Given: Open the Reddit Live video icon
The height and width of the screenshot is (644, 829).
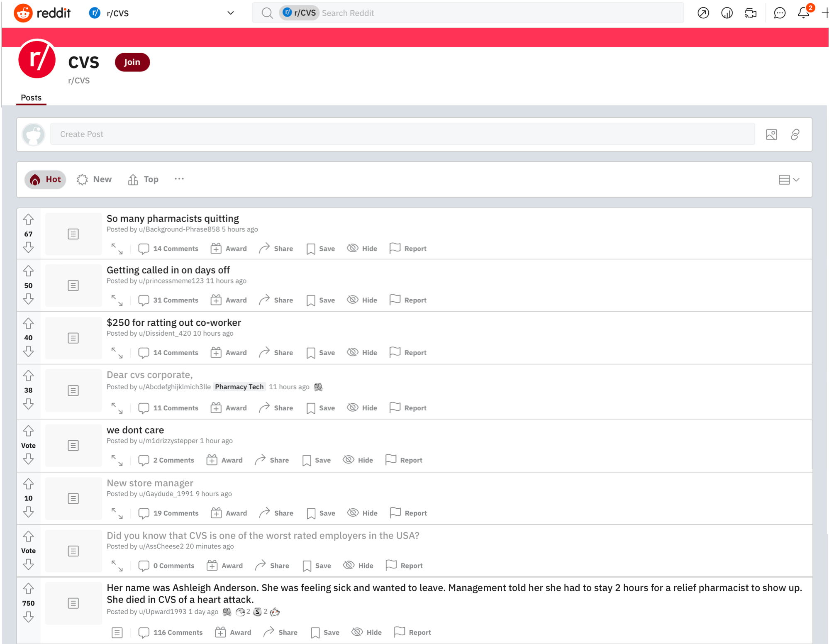Looking at the screenshot, I should [751, 13].
